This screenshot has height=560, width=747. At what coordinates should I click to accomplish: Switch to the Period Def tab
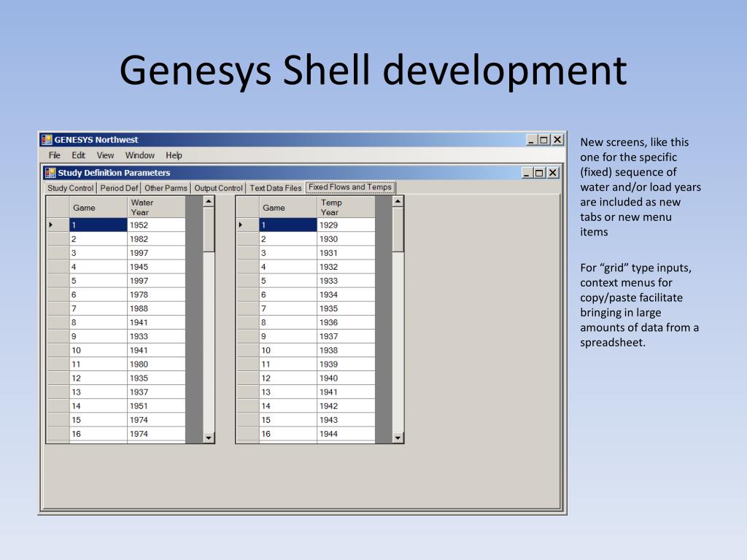119,188
